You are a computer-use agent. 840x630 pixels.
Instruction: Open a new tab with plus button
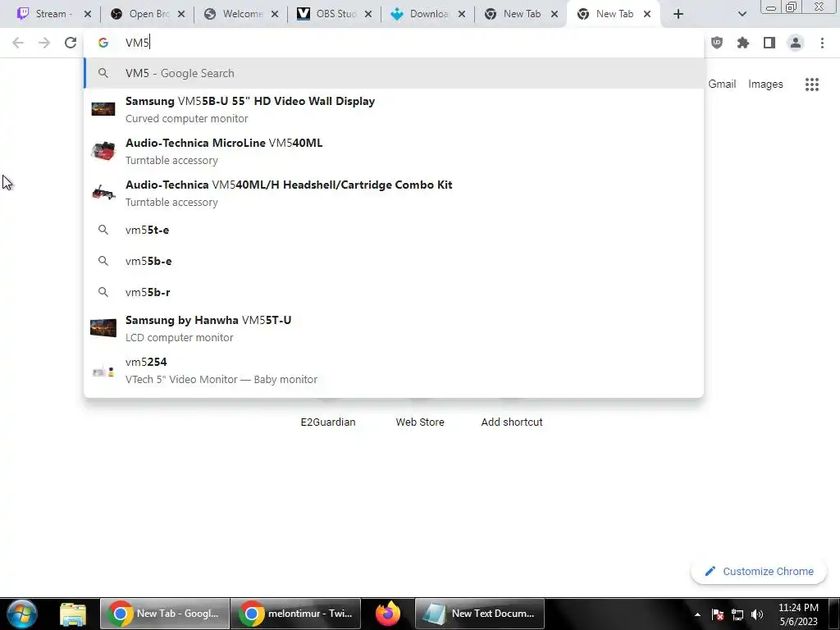pos(678,14)
